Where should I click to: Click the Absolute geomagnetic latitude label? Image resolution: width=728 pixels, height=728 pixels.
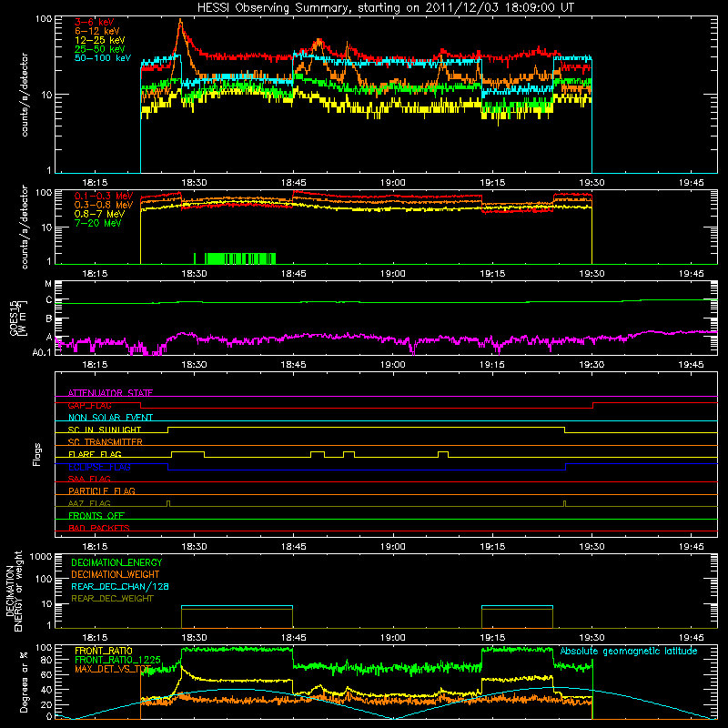[629, 651]
